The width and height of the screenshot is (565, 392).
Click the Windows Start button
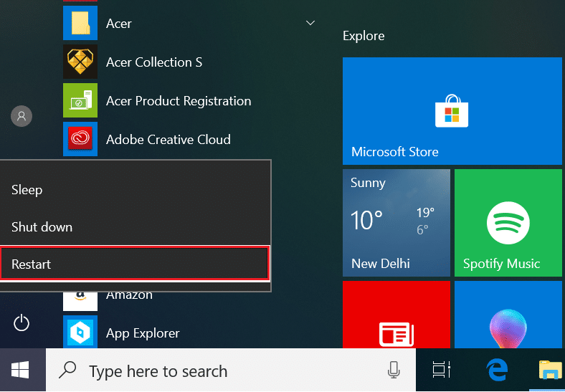(x=20, y=371)
